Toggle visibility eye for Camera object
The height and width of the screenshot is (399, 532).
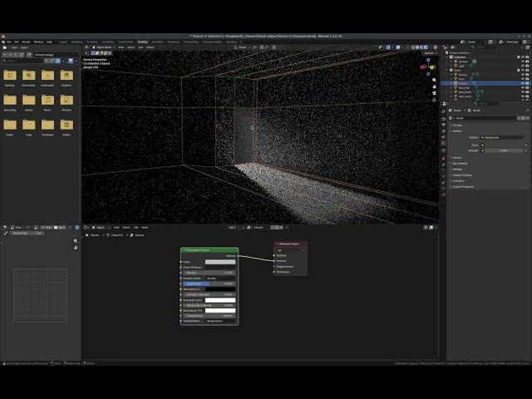[x=523, y=62]
